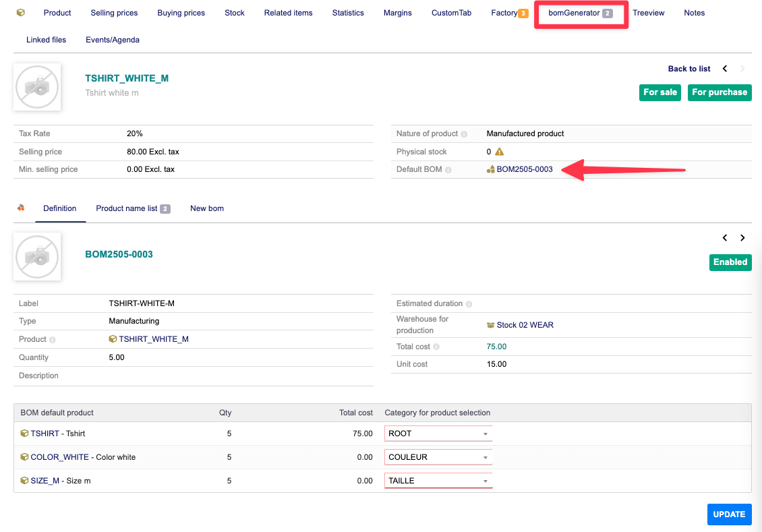Toggle the BOM Enabled status
Image resolution: width=762 pixels, height=532 pixels.
[x=730, y=262]
